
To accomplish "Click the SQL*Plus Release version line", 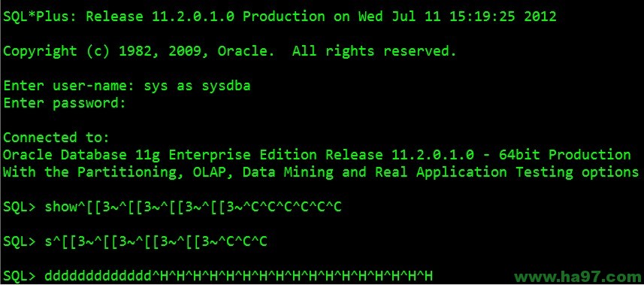I will (x=280, y=17).
